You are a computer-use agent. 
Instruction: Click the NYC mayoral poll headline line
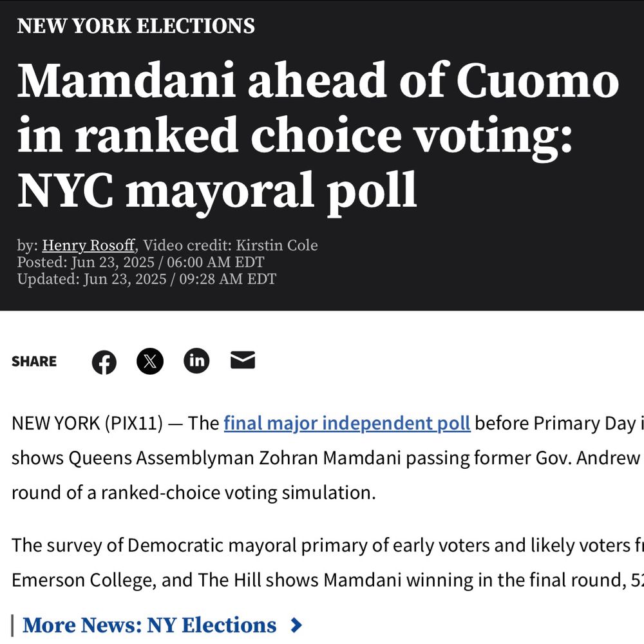click(x=217, y=191)
